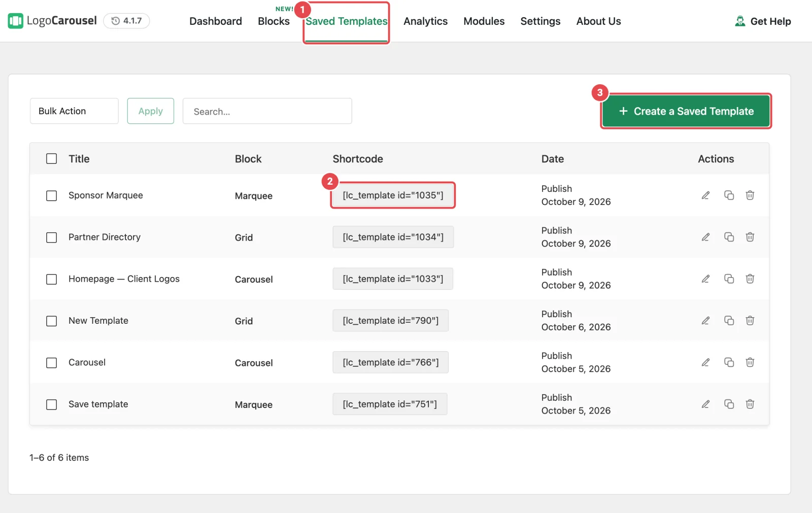Check the Partner Directory row checkbox
This screenshot has width=812, height=513.
point(51,237)
